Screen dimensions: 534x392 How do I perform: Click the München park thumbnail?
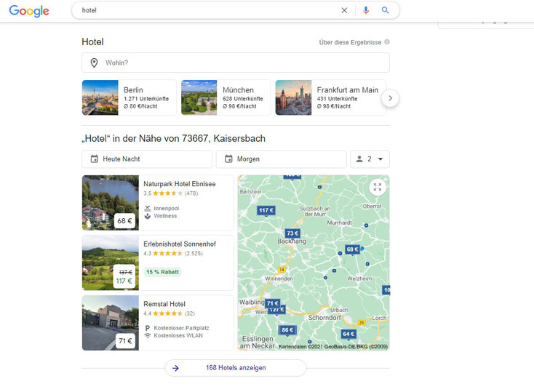click(x=199, y=97)
